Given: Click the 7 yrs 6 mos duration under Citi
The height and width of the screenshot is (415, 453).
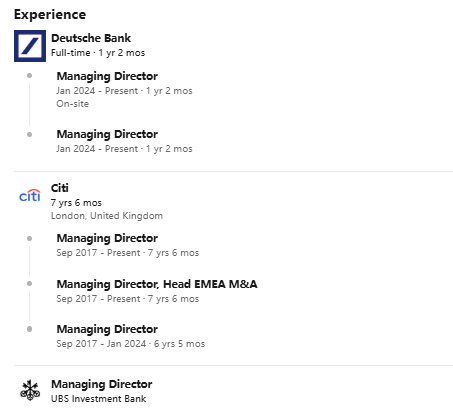Looking at the screenshot, I should (76, 203).
